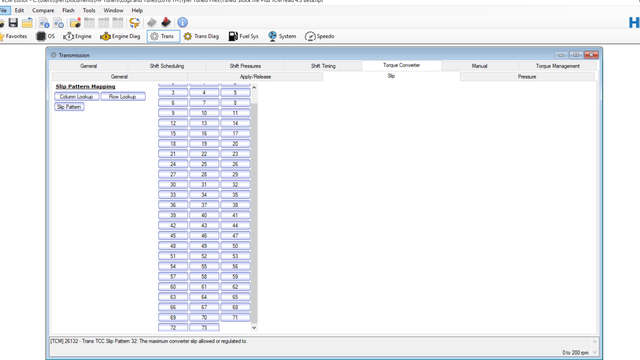Open the Pressure sub-tab
Image resolution: width=640 pixels, height=360 pixels.
click(527, 77)
